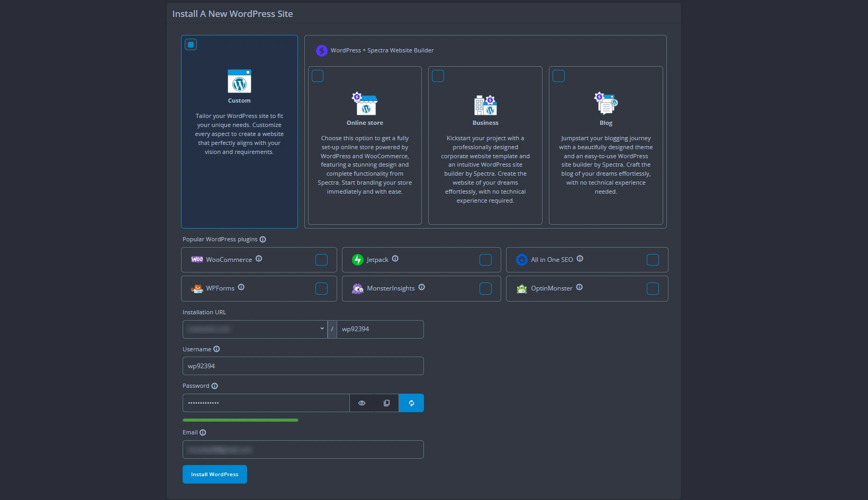Check the Online store option checkbox
868x500 pixels.
[318, 76]
